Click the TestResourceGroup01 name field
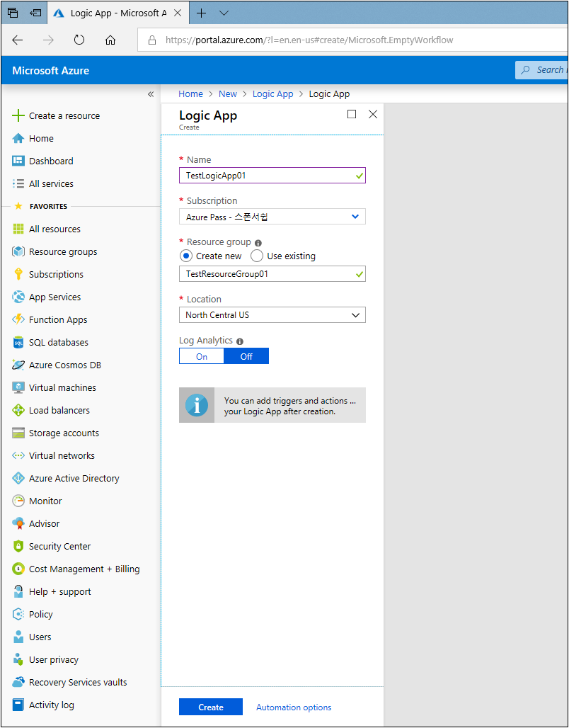569x728 pixels. click(x=272, y=274)
